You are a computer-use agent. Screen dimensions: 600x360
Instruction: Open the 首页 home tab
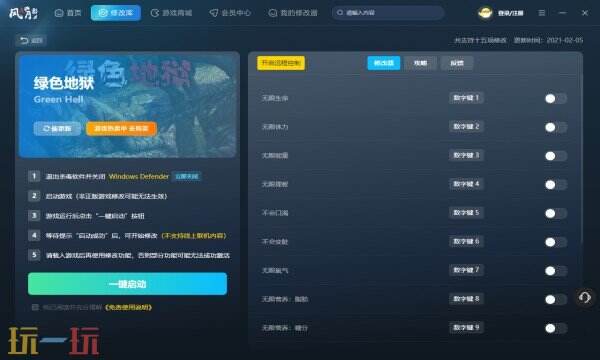68,13
